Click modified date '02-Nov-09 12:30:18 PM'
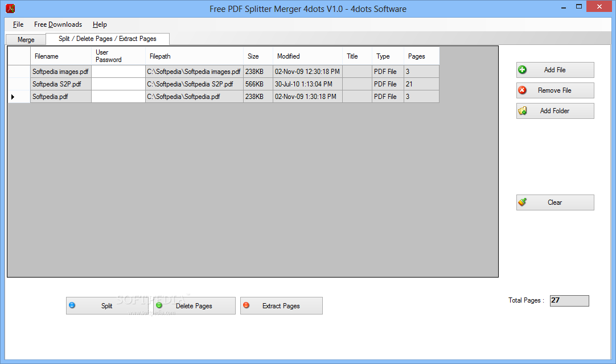Screen dimensions: 616x364 307,72
